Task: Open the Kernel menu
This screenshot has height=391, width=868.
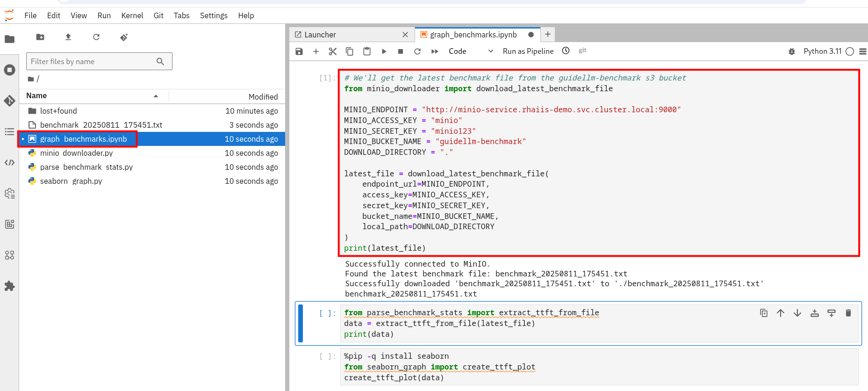Action: click(132, 15)
